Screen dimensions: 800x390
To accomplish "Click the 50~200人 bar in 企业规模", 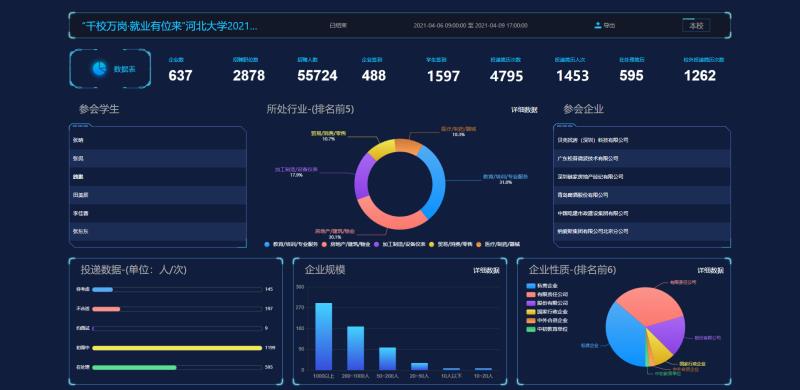I will 387,358.
